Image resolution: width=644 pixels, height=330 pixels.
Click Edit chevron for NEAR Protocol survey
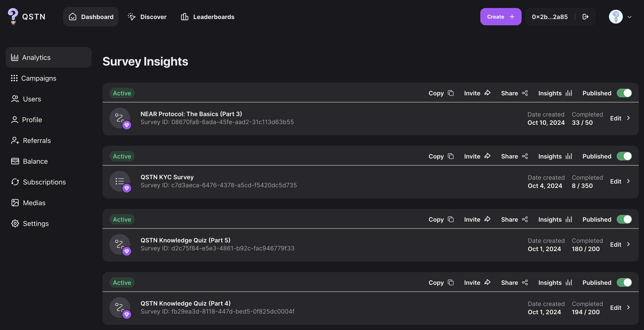(628, 118)
